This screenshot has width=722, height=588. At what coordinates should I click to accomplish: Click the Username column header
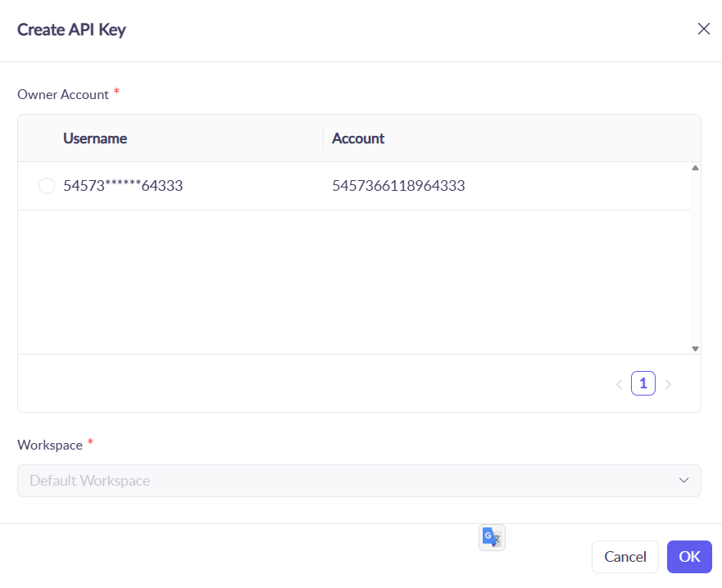pyautogui.click(x=95, y=138)
